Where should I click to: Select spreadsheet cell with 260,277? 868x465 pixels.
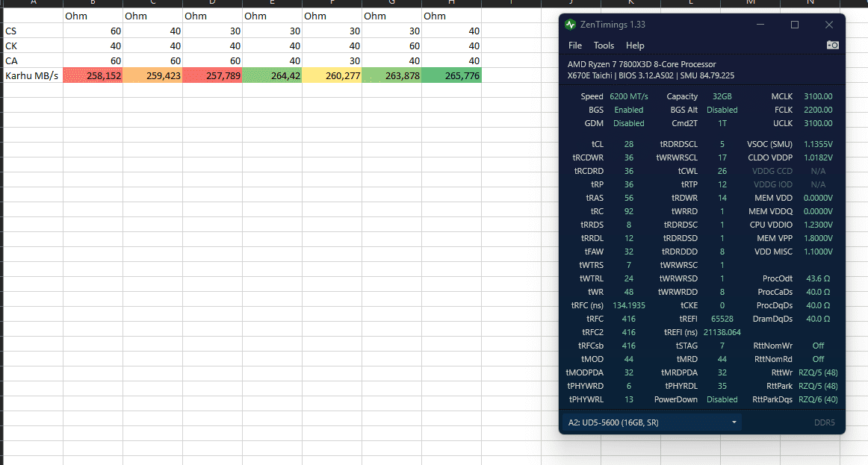332,75
